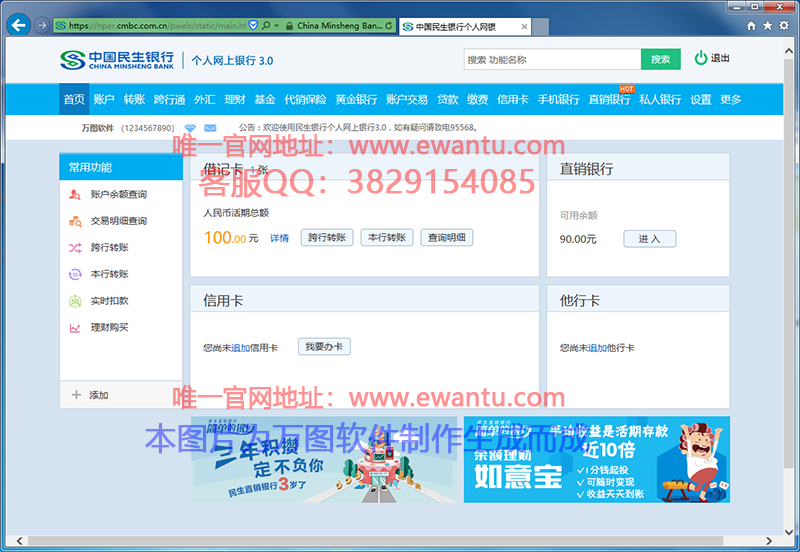
Task: Expand the 更多 menu item
Action: [731, 99]
